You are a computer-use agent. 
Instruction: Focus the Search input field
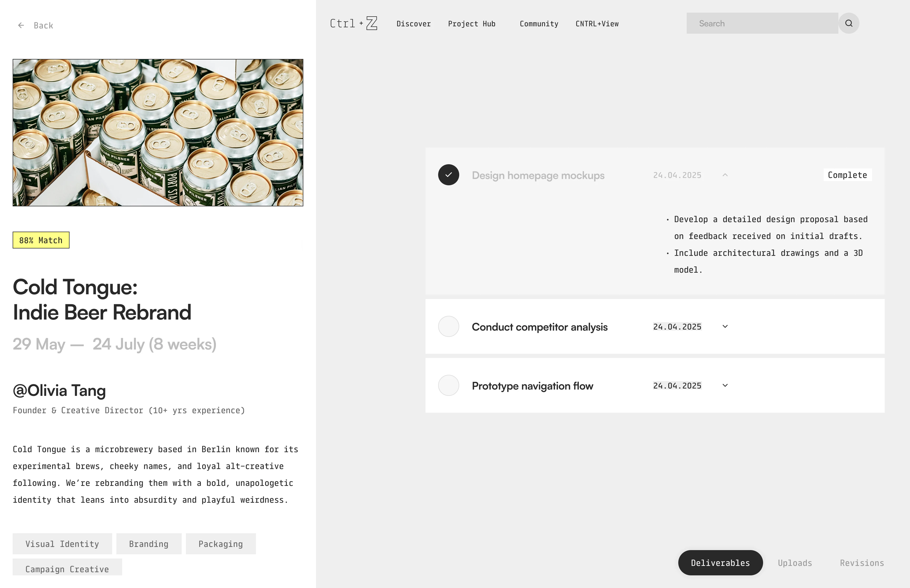[x=762, y=23]
